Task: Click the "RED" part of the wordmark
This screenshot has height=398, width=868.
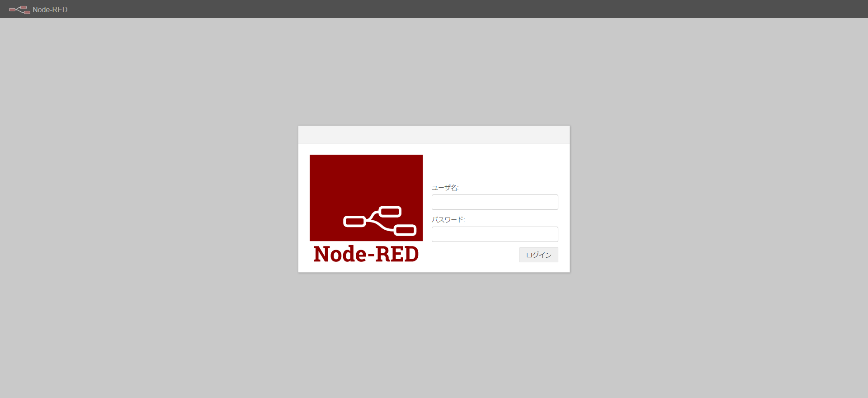Action: (x=397, y=254)
